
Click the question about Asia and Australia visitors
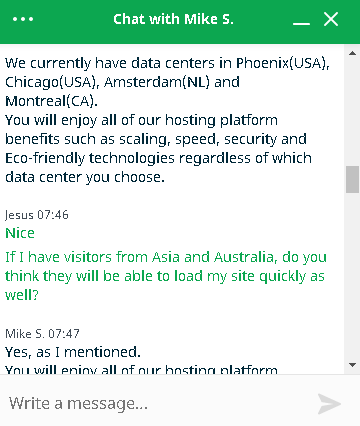[x=166, y=276]
